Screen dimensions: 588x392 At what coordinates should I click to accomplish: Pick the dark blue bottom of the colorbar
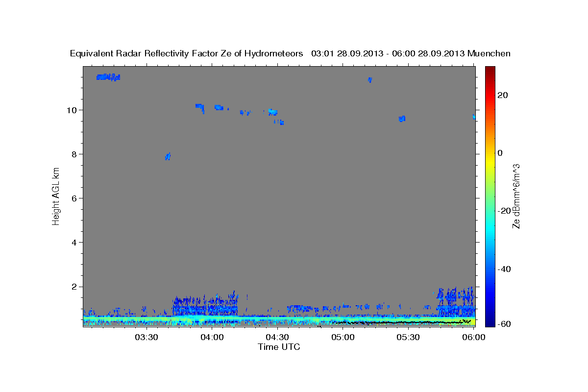490,322
